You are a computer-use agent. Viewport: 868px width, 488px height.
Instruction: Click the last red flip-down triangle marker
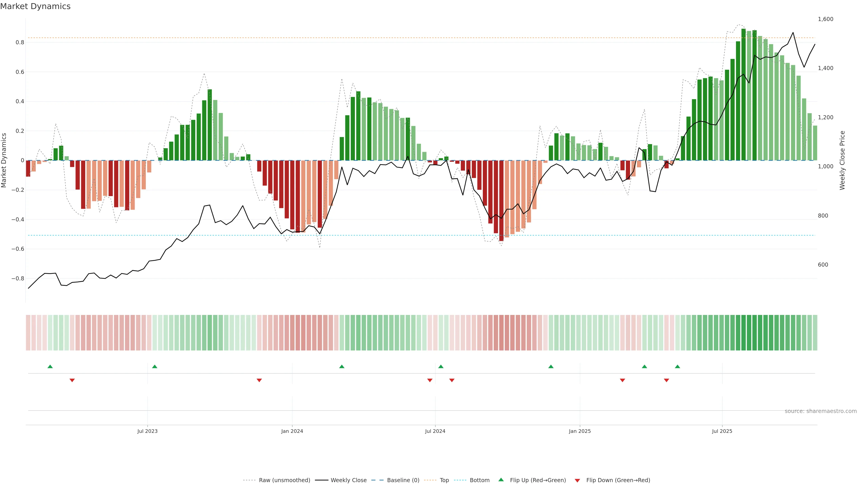[x=666, y=380]
